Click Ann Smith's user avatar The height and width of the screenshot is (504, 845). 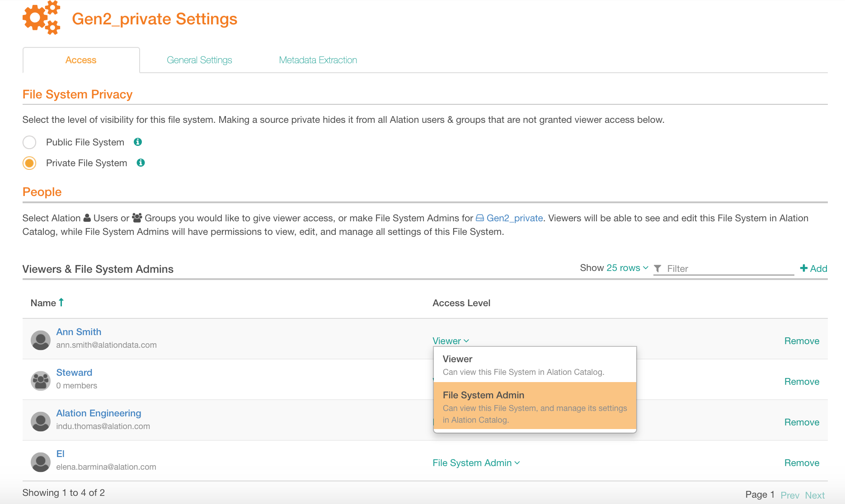[41, 340]
